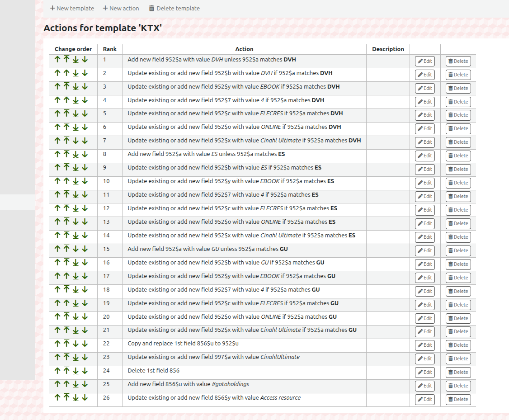
Task: Move rank 18 action up one position
Action: (x=57, y=290)
